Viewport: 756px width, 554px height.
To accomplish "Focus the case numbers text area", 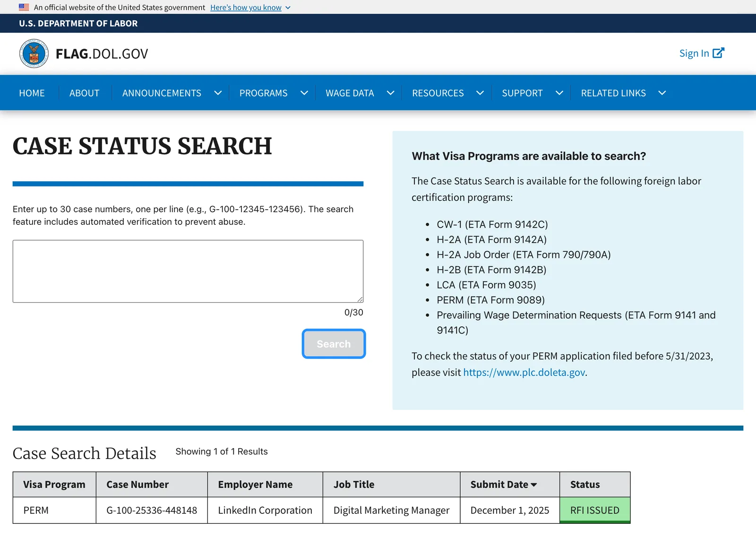I will pyautogui.click(x=188, y=271).
